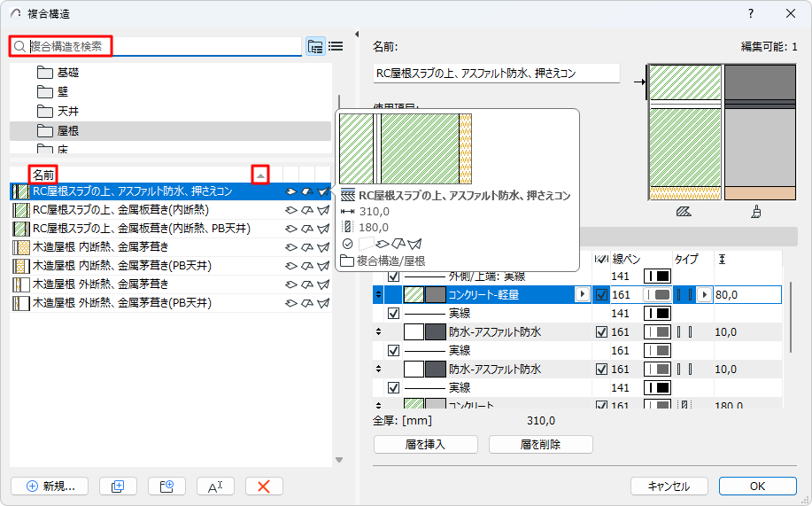Select the 基礎 folder label

pyautogui.click(x=68, y=73)
